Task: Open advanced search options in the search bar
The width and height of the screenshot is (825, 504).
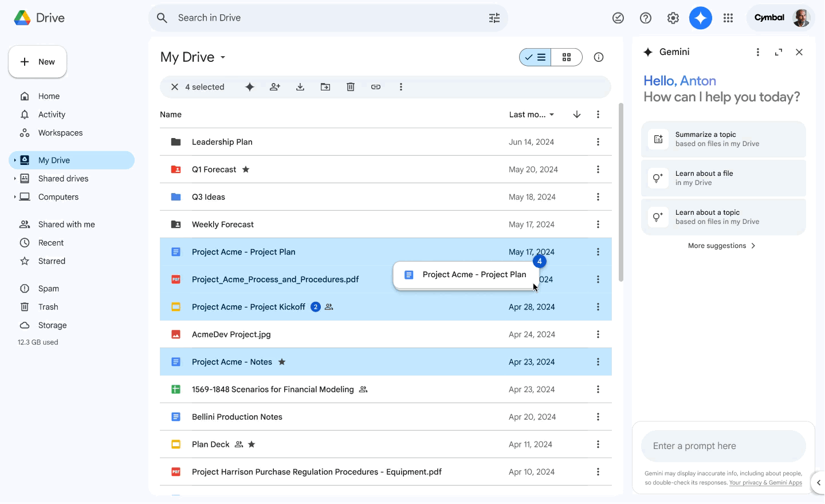Action: 494,18
